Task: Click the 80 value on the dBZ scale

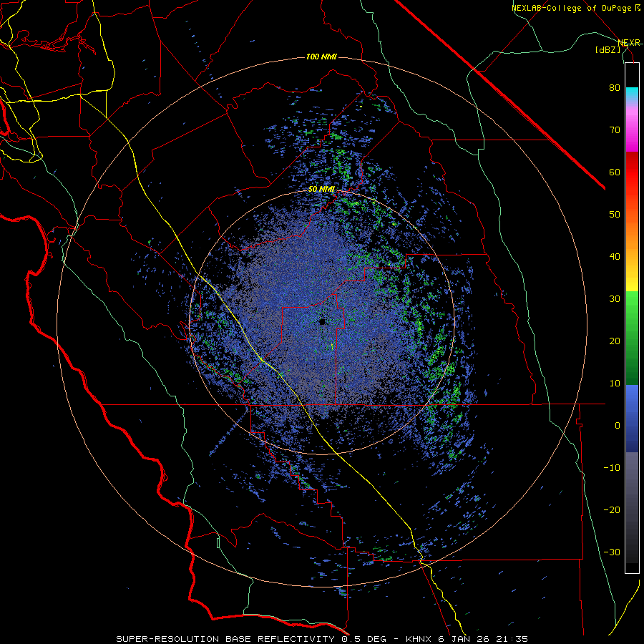Action: point(615,88)
